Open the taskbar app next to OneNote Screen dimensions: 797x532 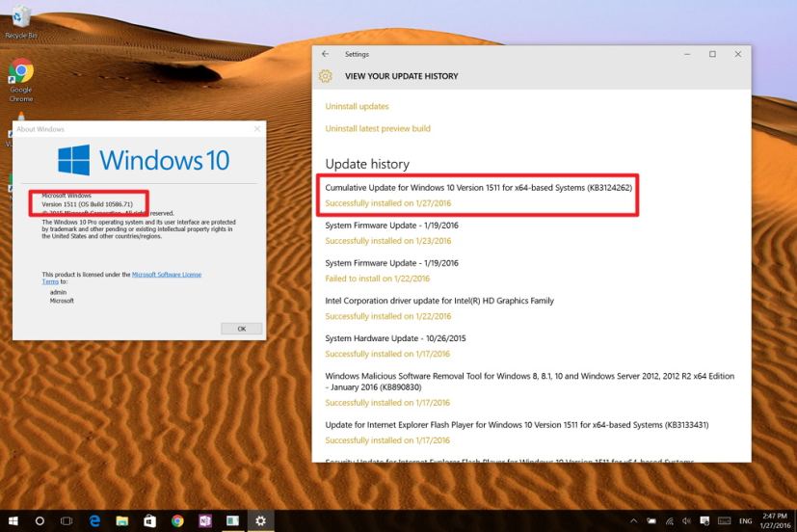[x=233, y=520]
